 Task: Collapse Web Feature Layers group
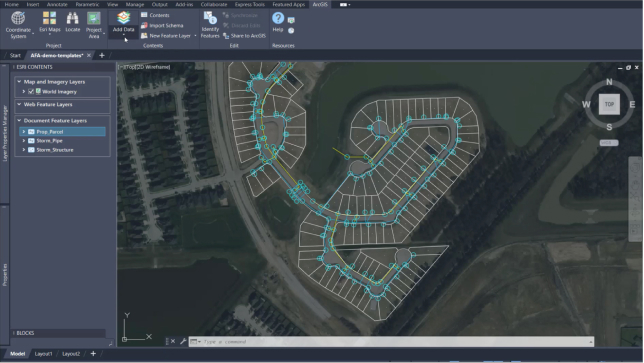pos(19,104)
